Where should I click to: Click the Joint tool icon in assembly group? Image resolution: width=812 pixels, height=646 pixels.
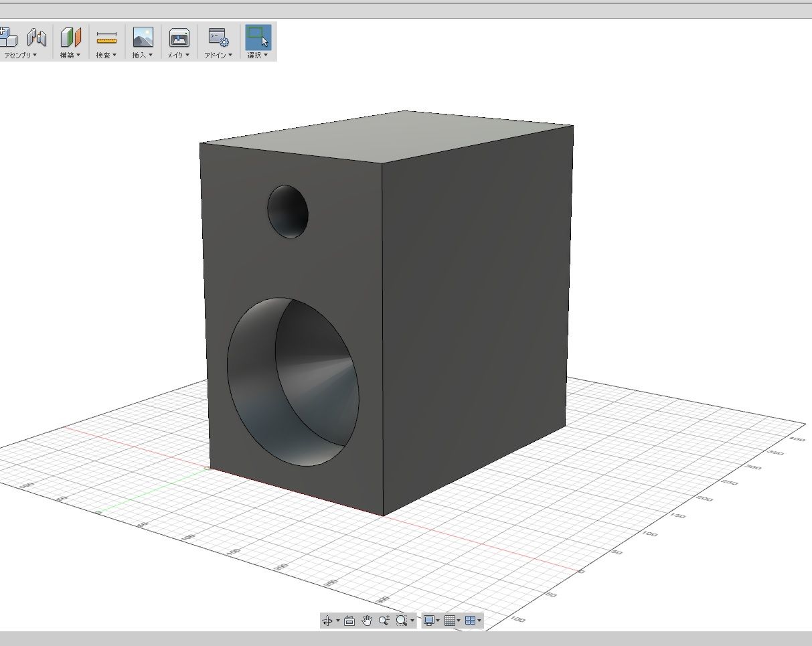click(x=36, y=37)
